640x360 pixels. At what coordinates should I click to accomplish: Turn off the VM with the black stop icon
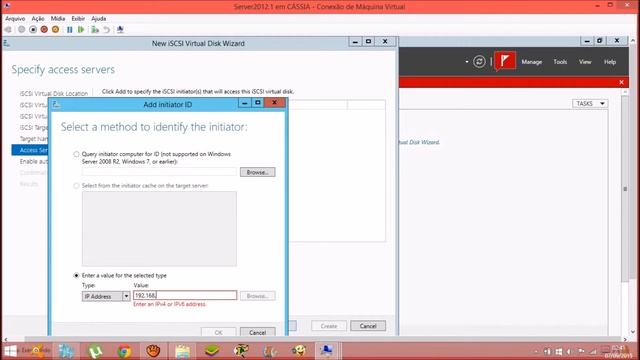(x=33, y=30)
